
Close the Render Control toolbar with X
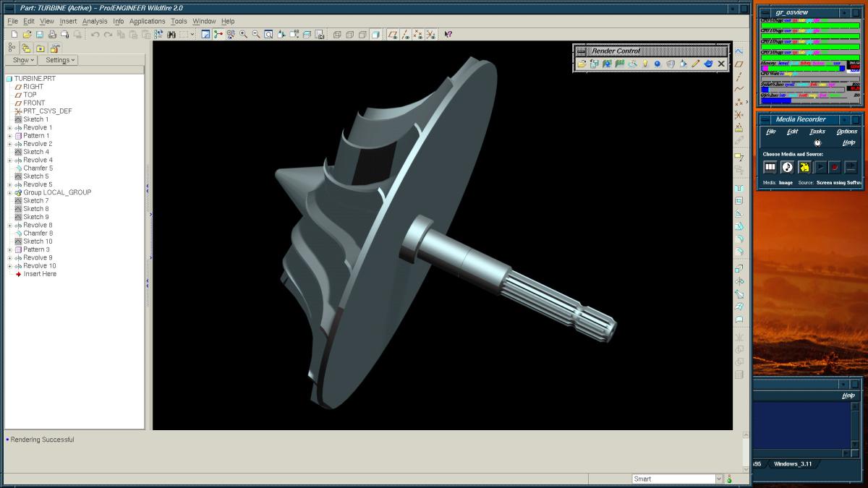tap(721, 64)
